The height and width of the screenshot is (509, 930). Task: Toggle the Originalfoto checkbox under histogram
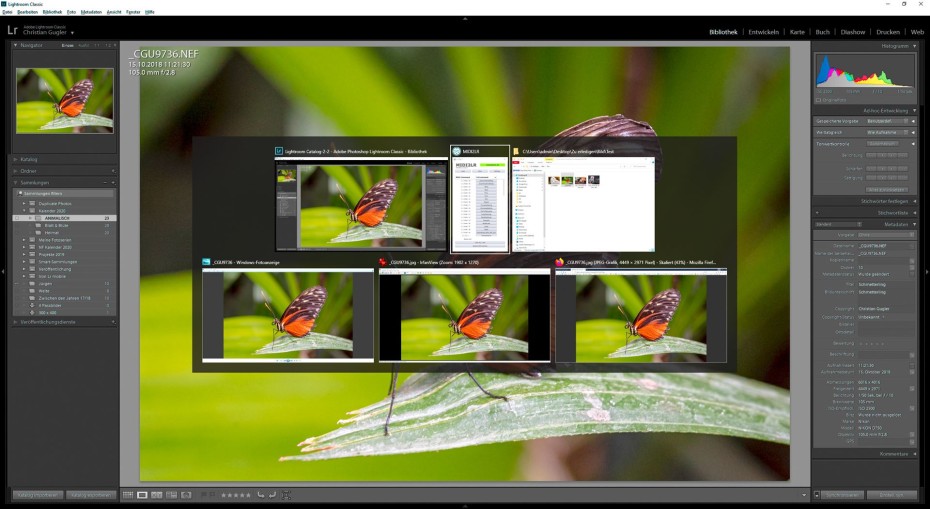click(818, 99)
